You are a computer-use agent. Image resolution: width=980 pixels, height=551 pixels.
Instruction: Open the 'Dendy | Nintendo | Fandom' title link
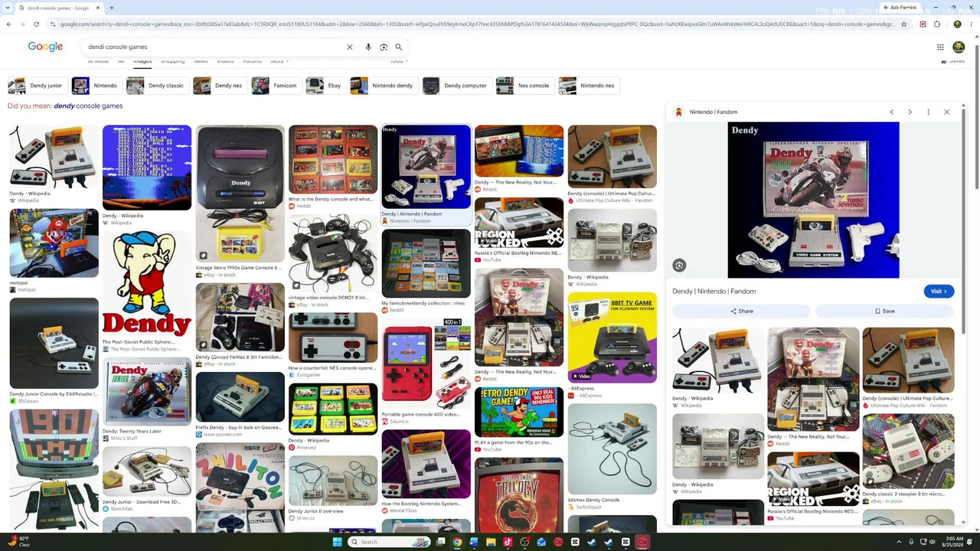pyautogui.click(x=714, y=292)
